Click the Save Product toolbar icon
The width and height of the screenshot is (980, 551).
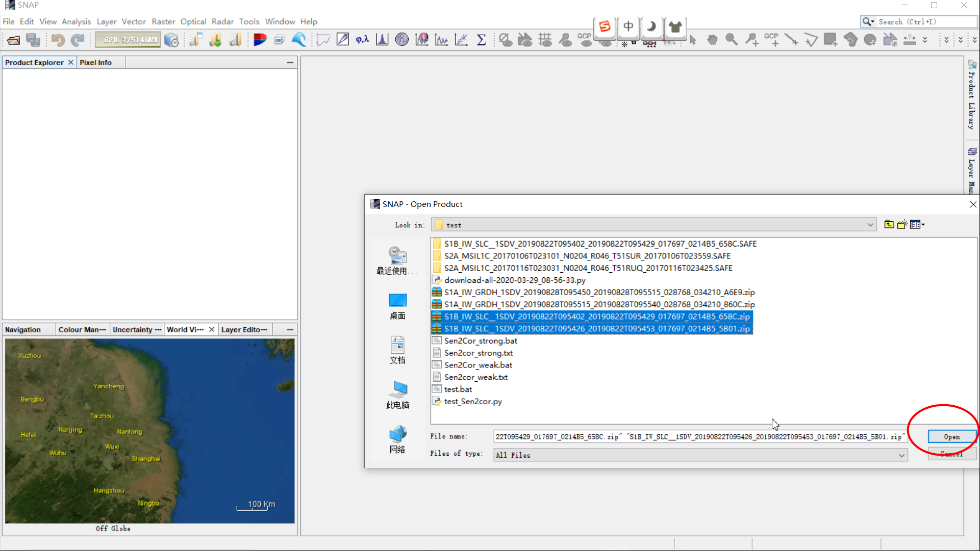(33, 40)
